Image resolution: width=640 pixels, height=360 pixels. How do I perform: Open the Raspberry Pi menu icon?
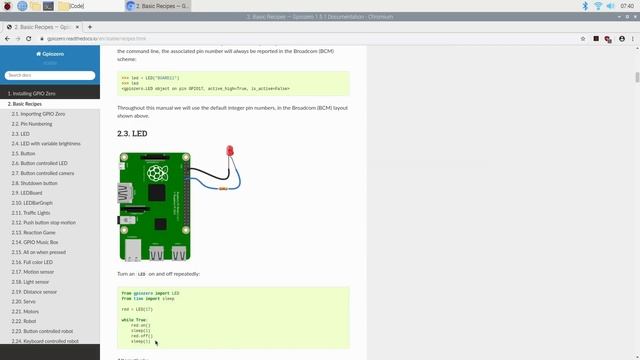click(7, 6)
